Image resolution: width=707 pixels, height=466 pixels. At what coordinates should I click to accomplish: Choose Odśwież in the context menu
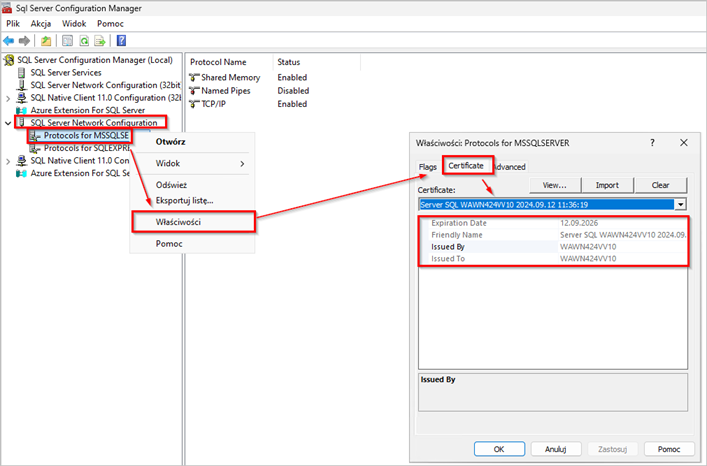click(193, 185)
